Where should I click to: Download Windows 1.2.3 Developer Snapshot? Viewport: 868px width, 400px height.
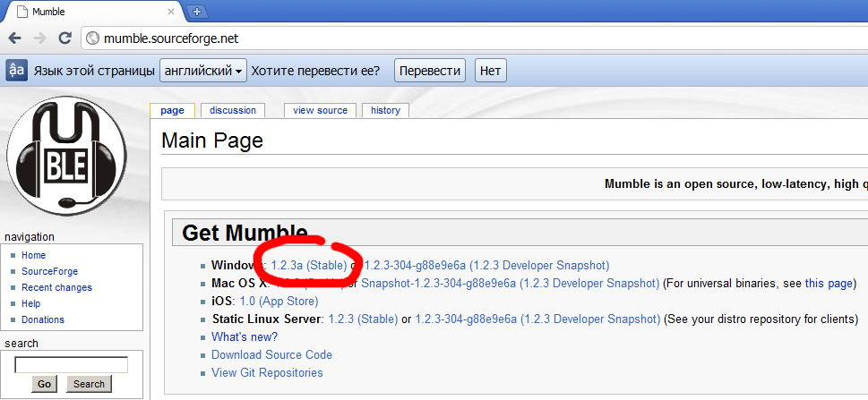tap(486, 265)
